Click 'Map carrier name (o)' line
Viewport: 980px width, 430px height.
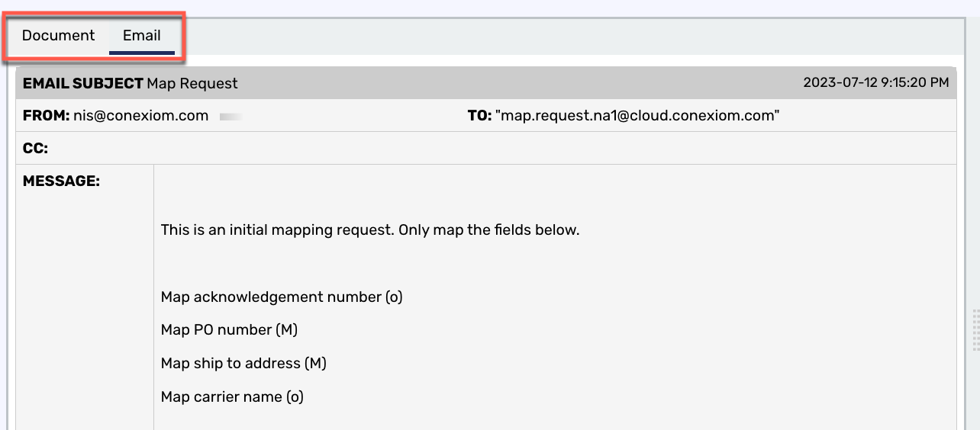pos(232,397)
